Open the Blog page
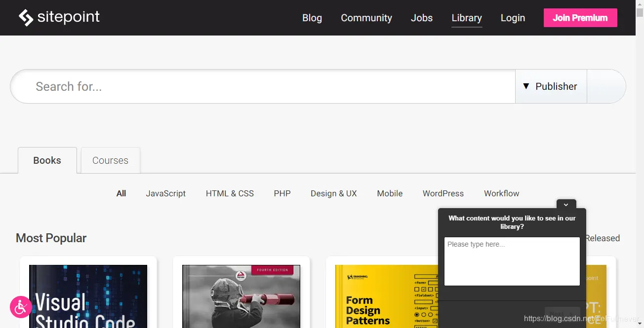The width and height of the screenshot is (644, 328). (x=312, y=18)
